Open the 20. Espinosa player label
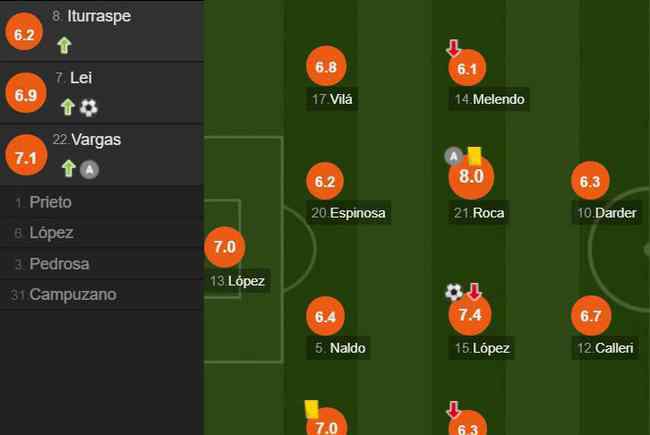Viewport: 650px width, 435px height. pos(349,213)
